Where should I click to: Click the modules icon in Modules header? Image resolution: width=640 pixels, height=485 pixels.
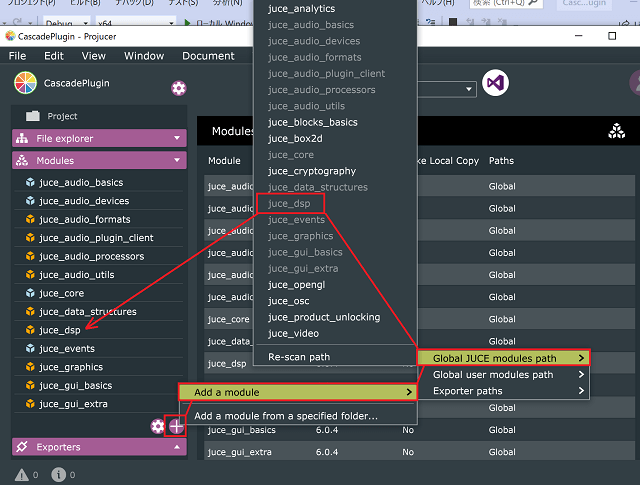point(616,131)
